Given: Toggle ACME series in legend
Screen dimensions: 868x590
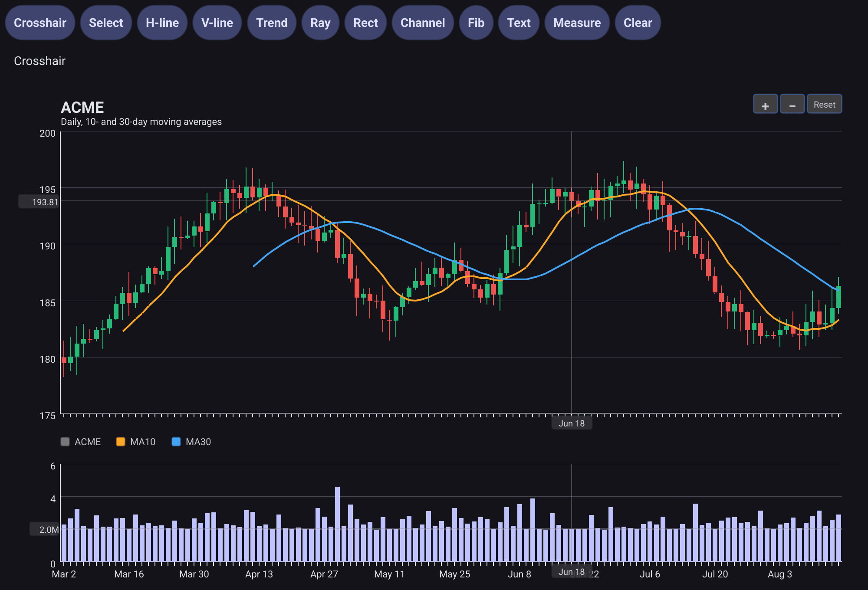Looking at the screenshot, I should click(x=81, y=442).
